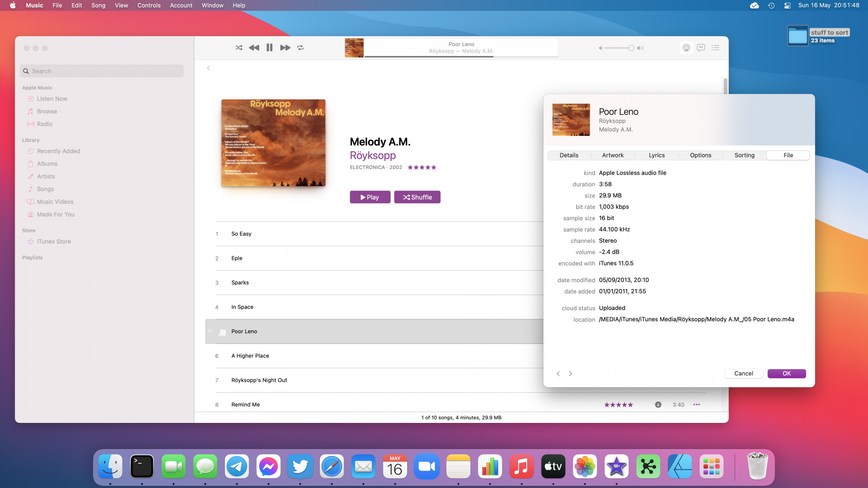Open the Controls menu
This screenshot has width=868, height=488.
tap(149, 5)
